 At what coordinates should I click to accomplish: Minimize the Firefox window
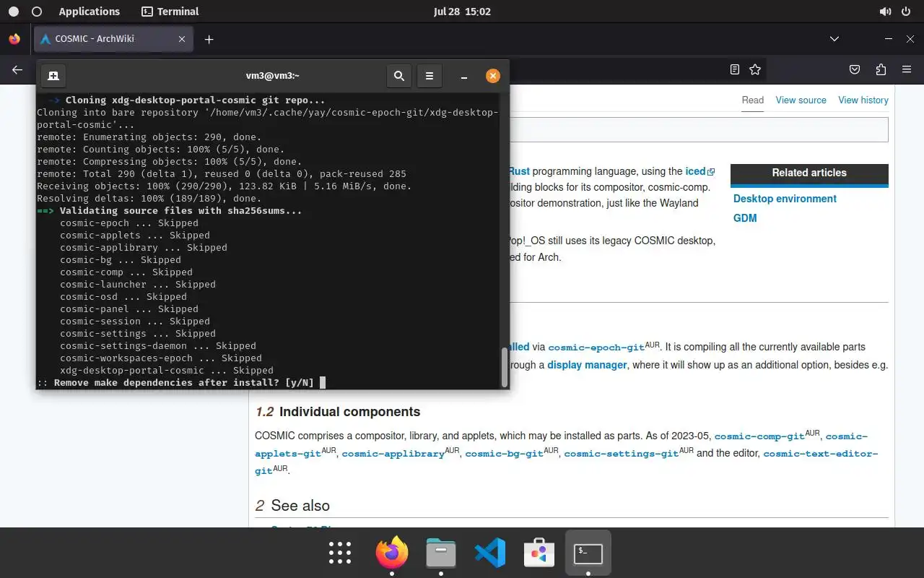889,39
